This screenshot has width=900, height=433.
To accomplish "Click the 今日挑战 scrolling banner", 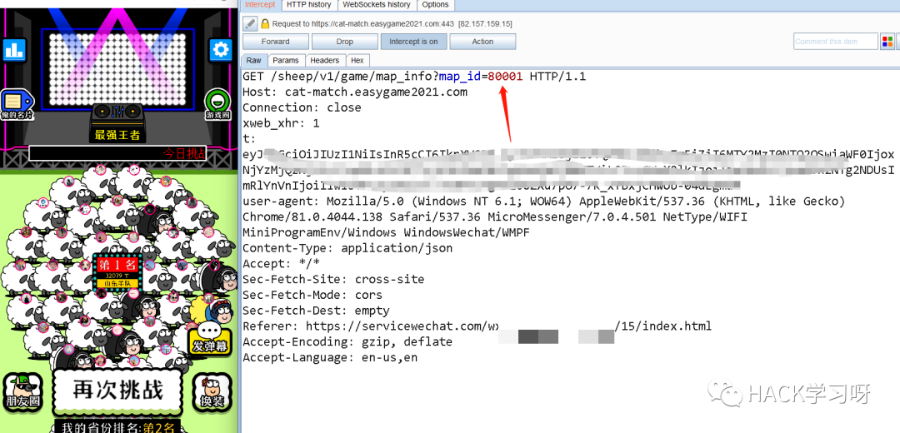I will (x=117, y=153).
